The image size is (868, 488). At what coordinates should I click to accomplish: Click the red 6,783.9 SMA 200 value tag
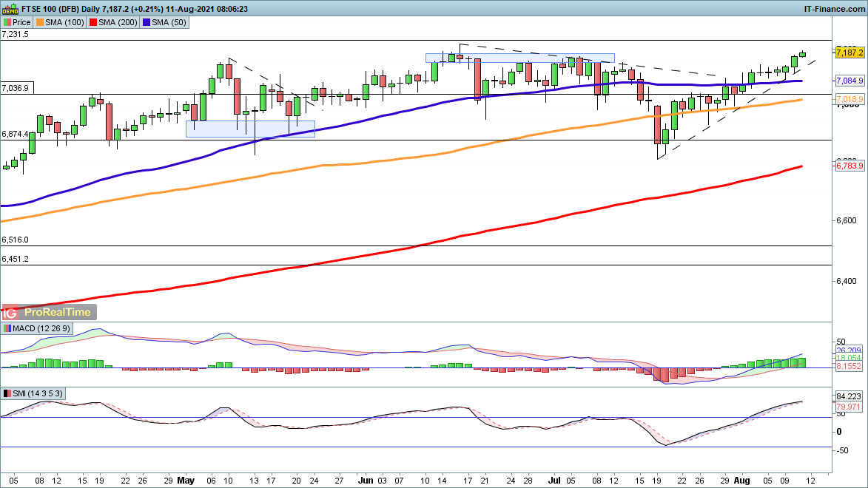point(848,166)
